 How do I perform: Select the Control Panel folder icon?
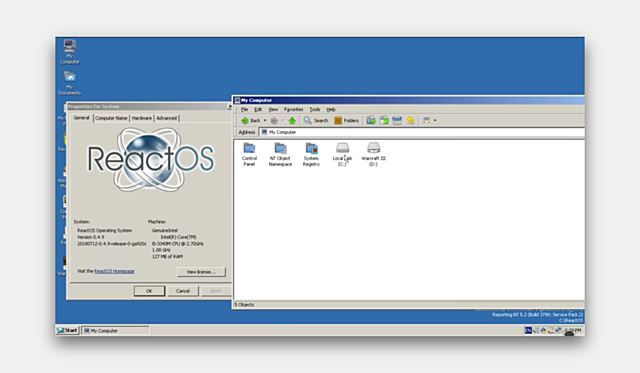[x=249, y=154]
